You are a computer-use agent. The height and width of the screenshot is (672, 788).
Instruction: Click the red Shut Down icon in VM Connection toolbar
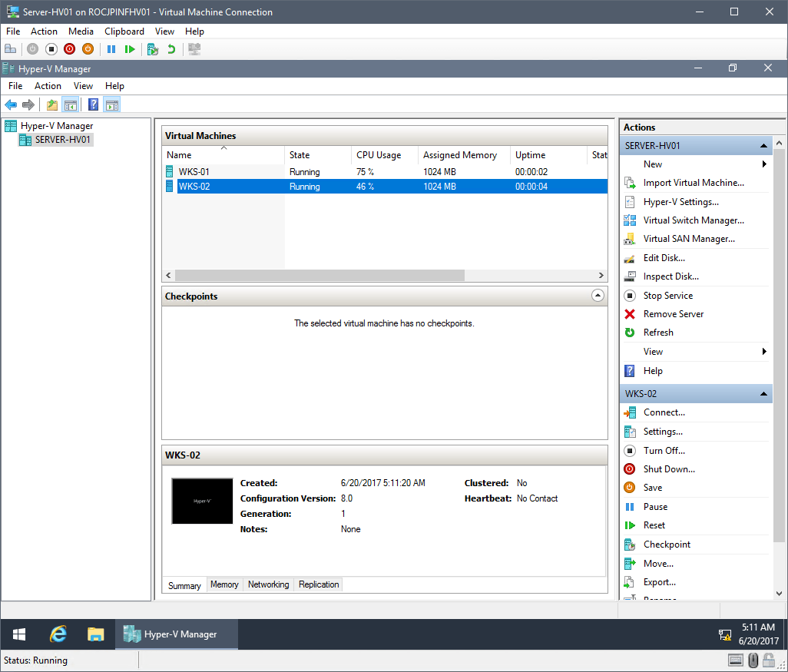[x=69, y=49]
